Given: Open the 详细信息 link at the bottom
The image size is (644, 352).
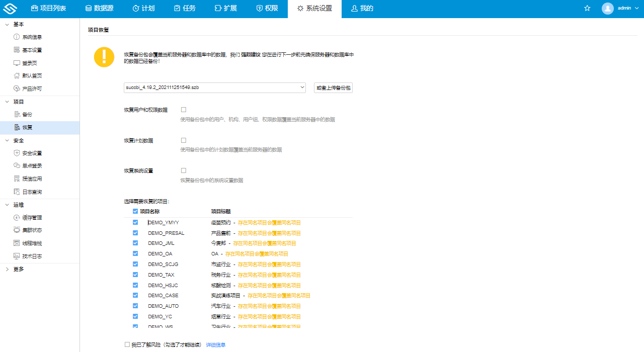Looking at the screenshot, I should (x=216, y=344).
